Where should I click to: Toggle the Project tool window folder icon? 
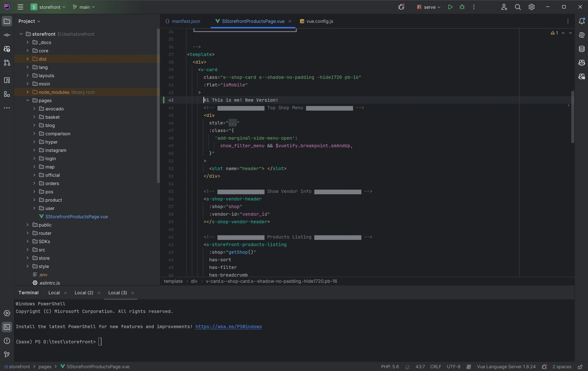coord(7,21)
